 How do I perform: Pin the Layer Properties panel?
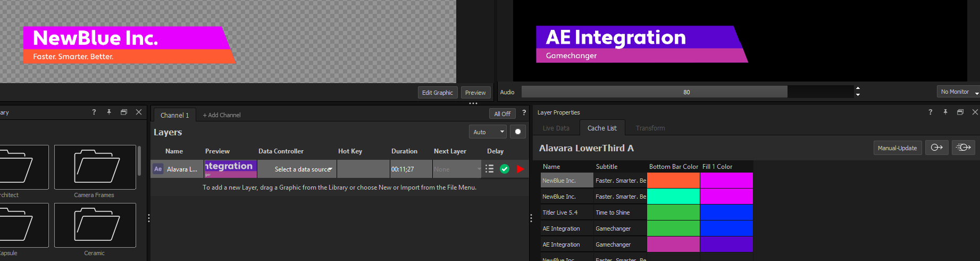click(x=945, y=112)
